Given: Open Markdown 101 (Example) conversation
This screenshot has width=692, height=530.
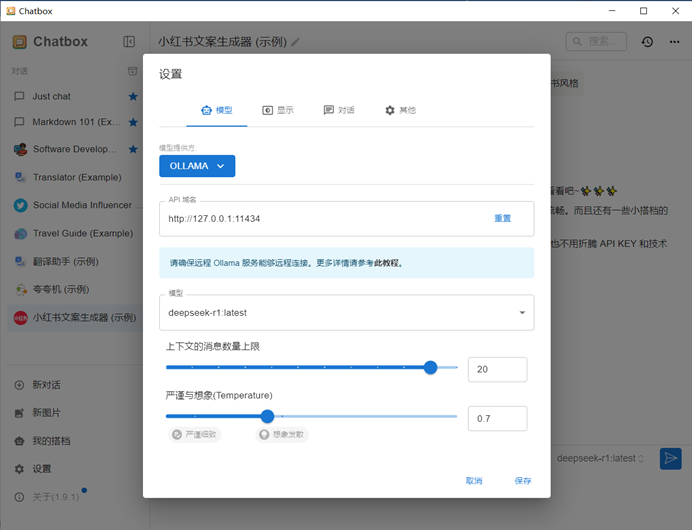Looking at the screenshot, I should point(73,122).
